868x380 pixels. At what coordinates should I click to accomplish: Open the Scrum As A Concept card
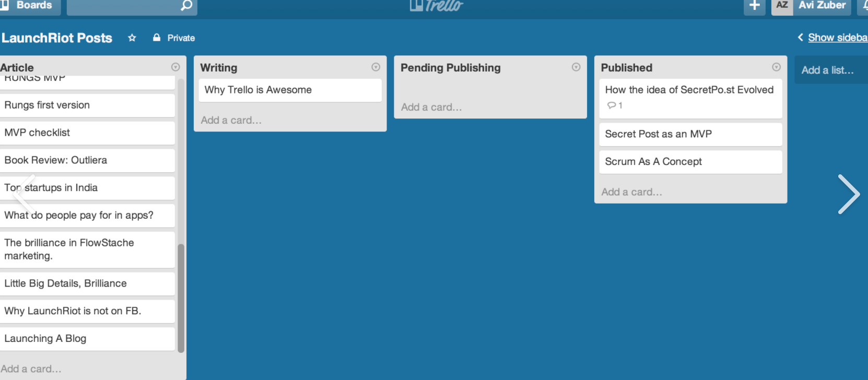click(x=690, y=162)
